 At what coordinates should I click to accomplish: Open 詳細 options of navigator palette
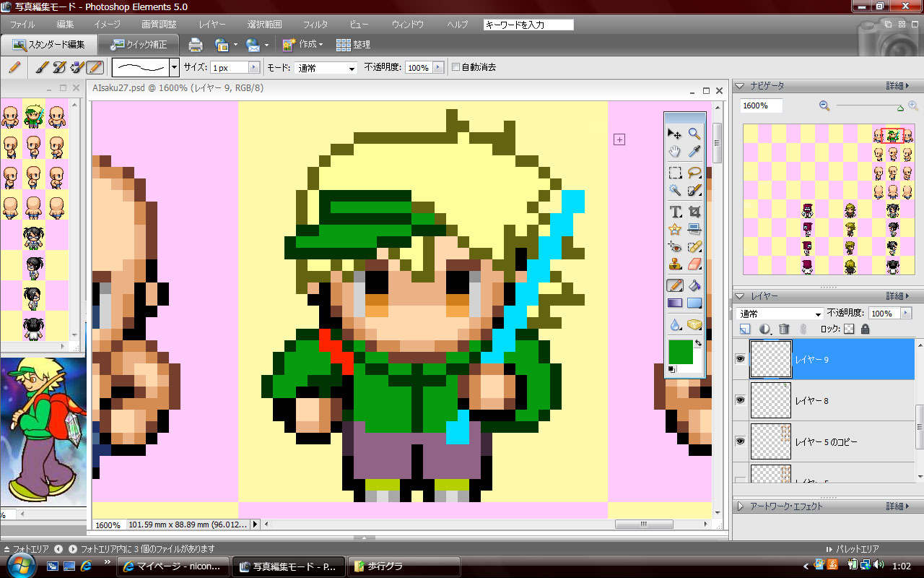tap(897, 86)
